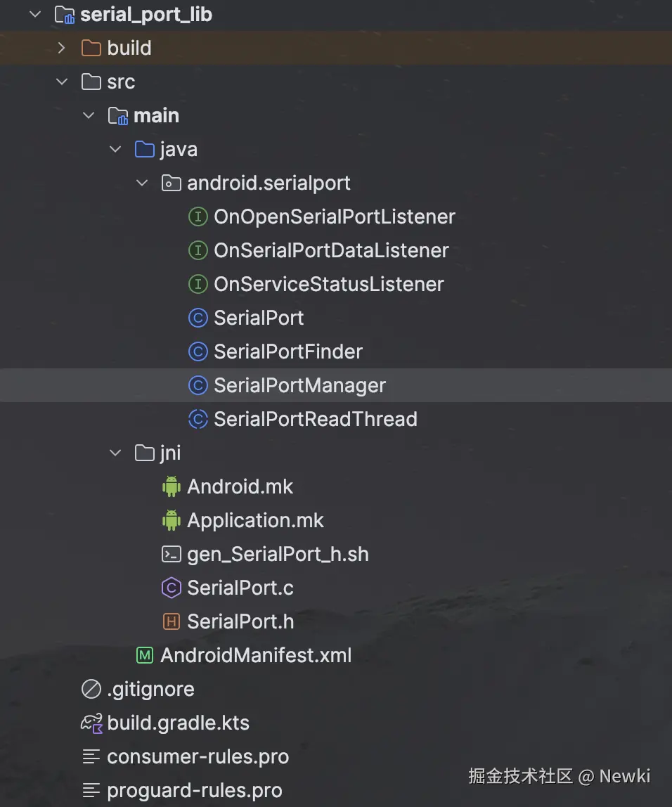Collapse the src folder chevron
The image size is (672, 807).
pyautogui.click(x=63, y=82)
